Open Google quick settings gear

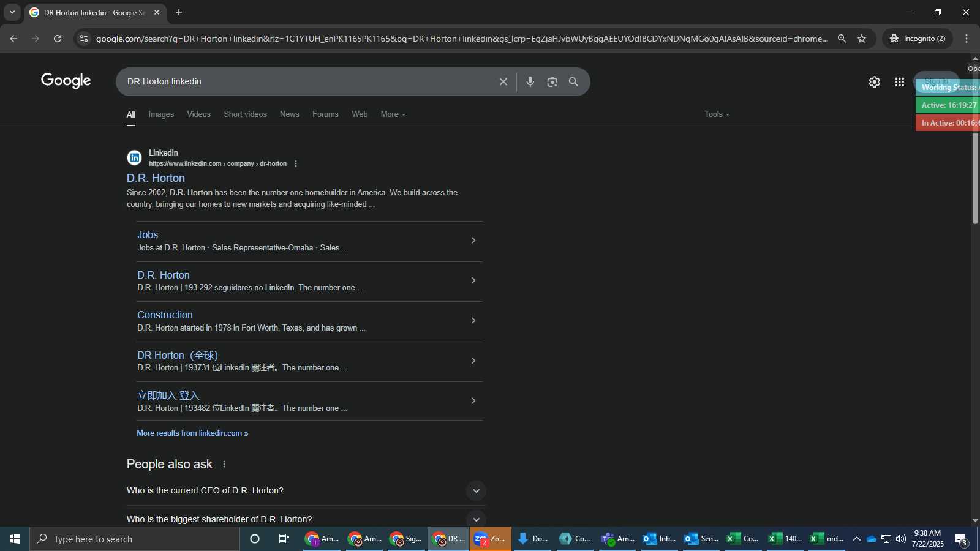pyautogui.click(x=875, y=81)
